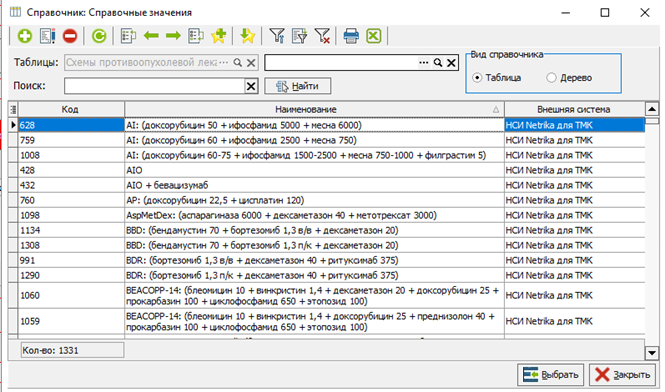665x392 pixels.
Task: Click the green right arrow icon
Action: pos(173,36)
